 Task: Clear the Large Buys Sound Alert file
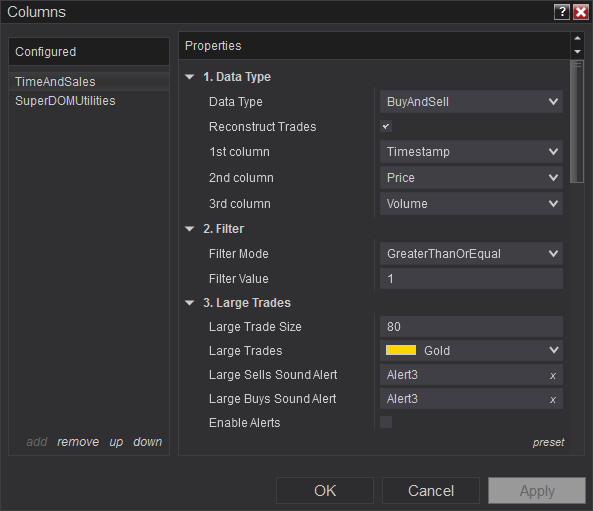point(553,399)
